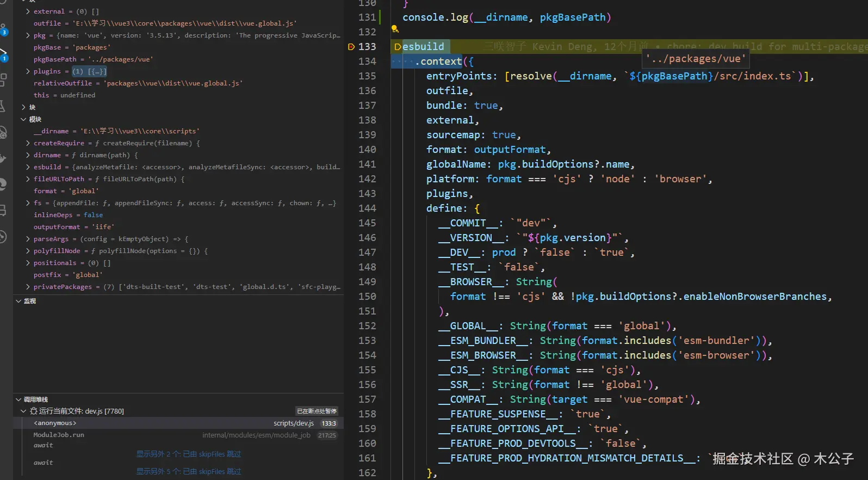Expand the fileURLToPath function variable
This screenshot has width=868, height=480.
[28, 179]
